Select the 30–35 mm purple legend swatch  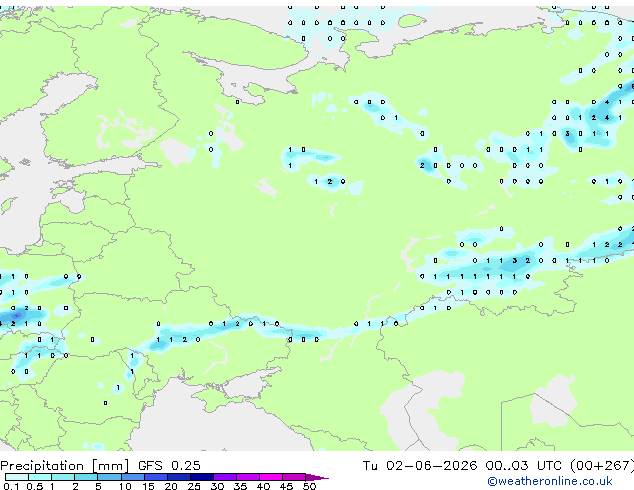pos(224,477)
